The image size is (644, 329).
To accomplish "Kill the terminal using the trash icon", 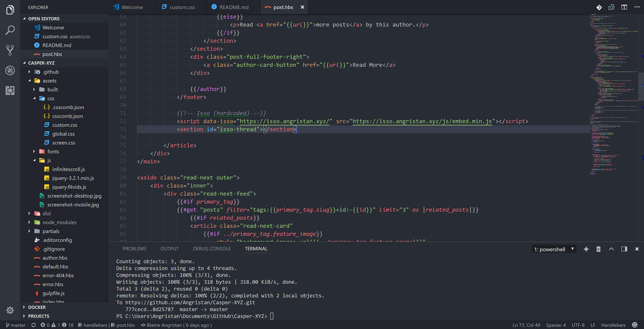I will 598,249.
